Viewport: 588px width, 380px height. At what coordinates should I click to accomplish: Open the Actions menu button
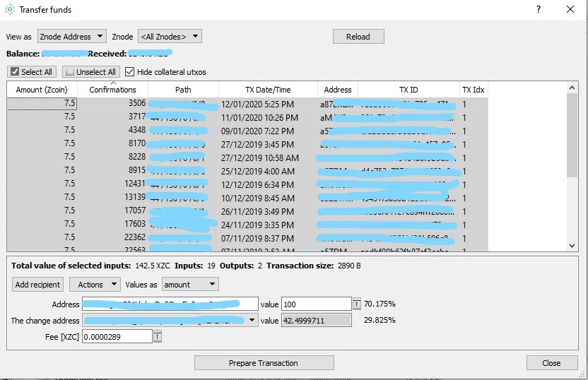95,284
